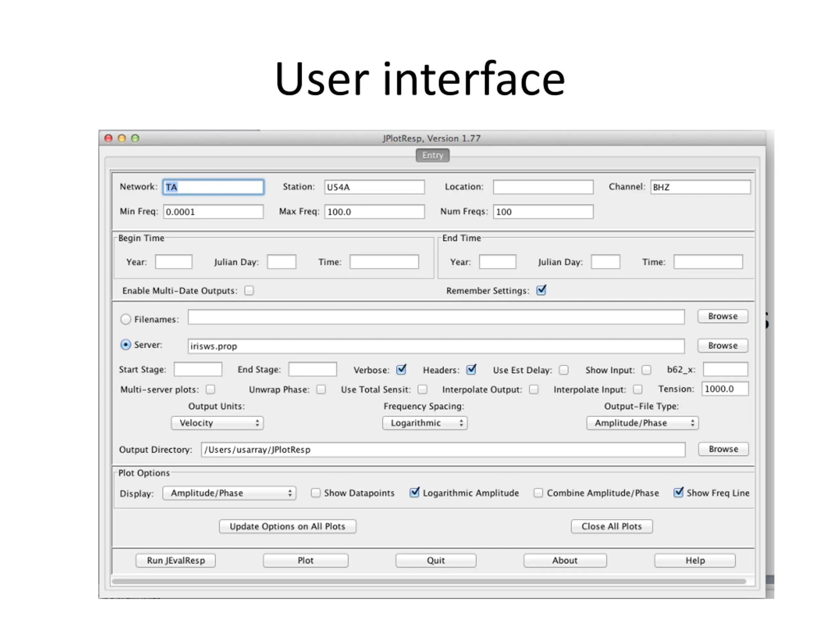Click the Run JEvalResp button
This screenshot has width=840, height=630.
point(176,560)
